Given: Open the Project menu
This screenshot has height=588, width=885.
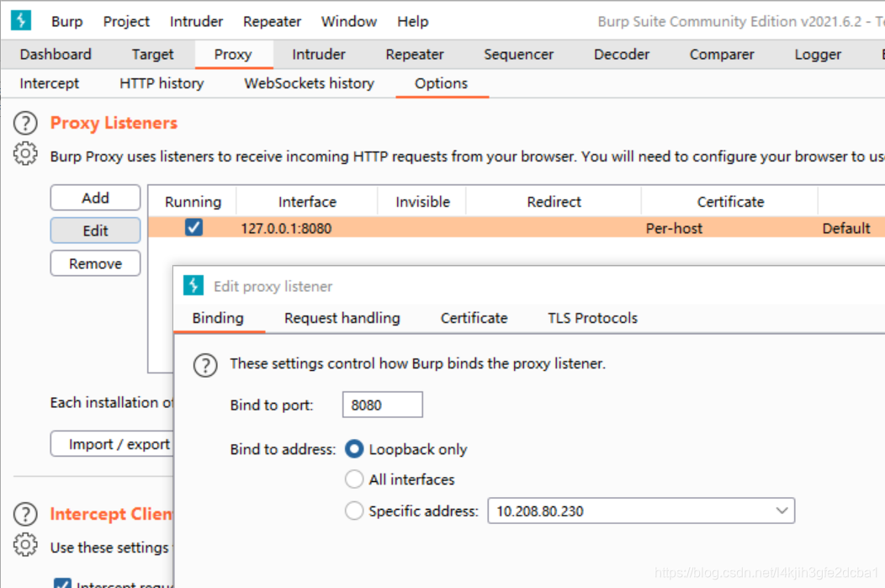Looking at the screenshot, I should pos(126,21).
